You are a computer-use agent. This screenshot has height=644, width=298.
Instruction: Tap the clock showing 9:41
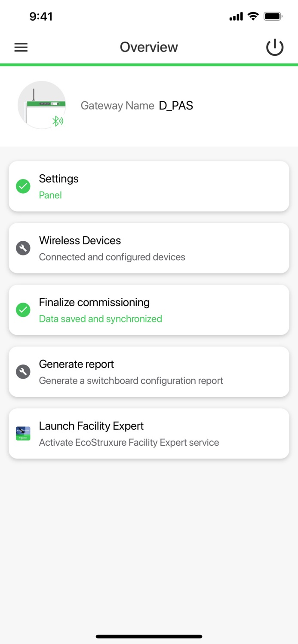[42, 16]
